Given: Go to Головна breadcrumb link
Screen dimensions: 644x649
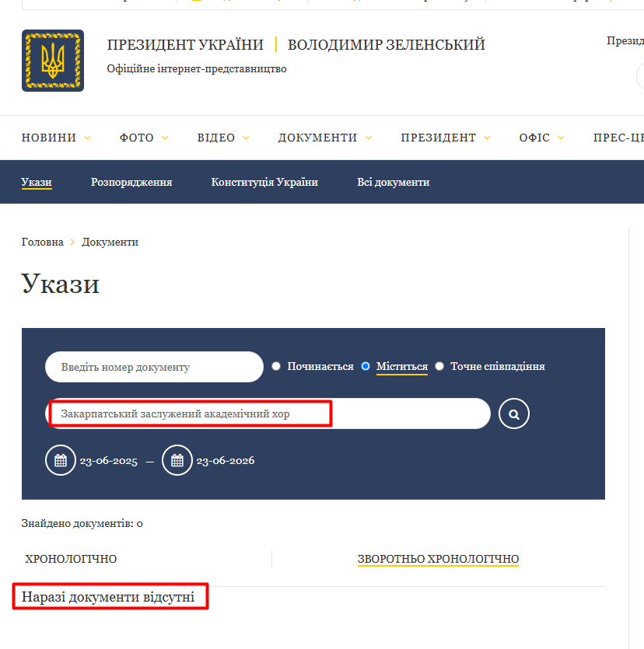Looking at the screenshot, I should click(42, 243).
